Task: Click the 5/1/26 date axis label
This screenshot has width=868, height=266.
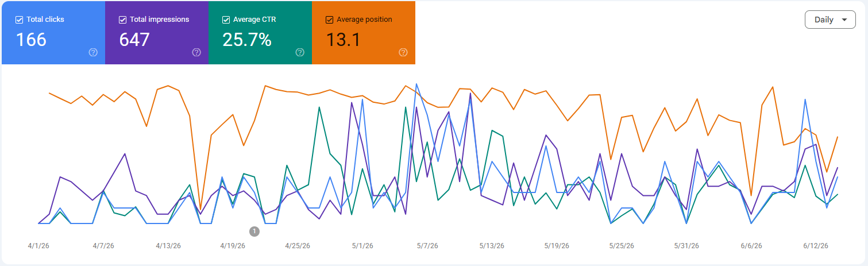Action: coord(362,246)
